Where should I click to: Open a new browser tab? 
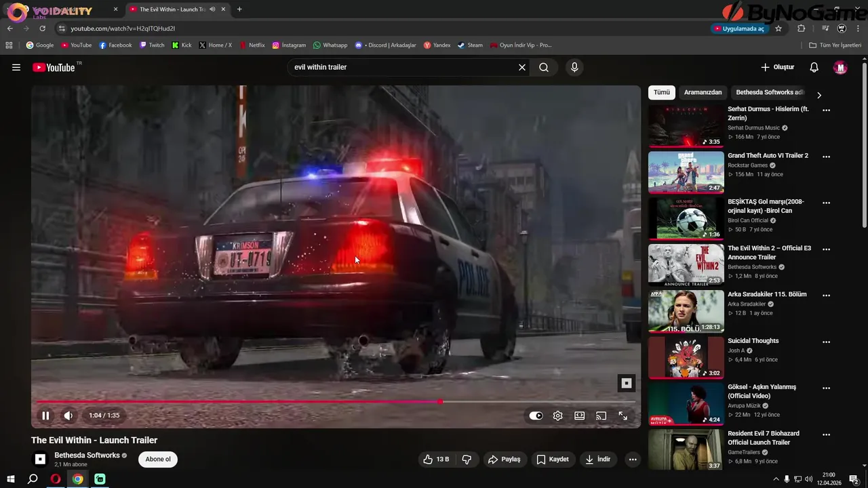(x=239, y=9)
